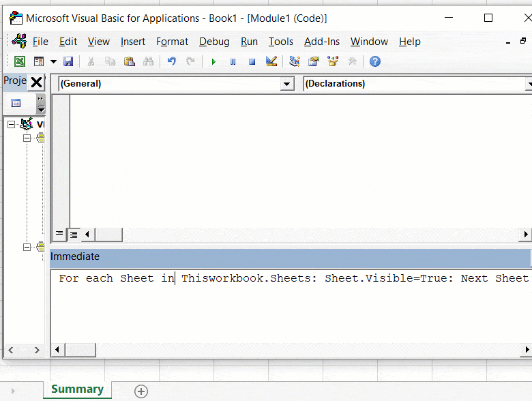Open the Help menu
Screen dimensions: 532x401
pos(409,42)
